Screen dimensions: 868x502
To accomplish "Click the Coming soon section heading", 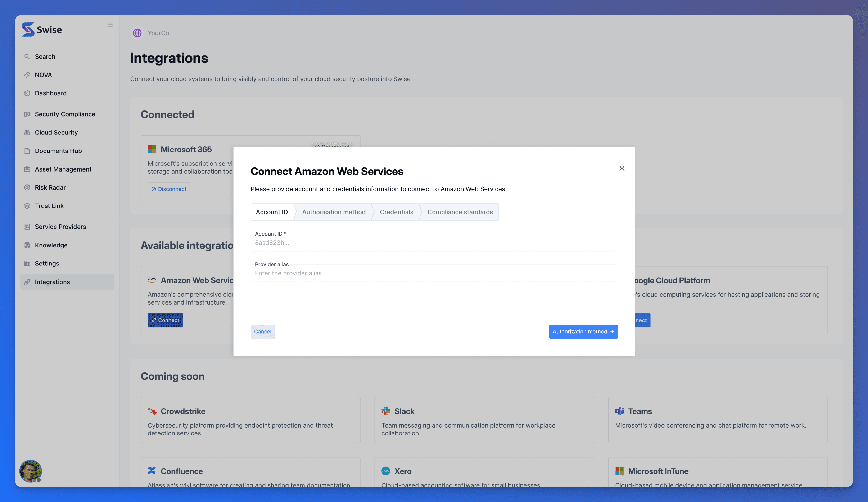I will pyautogui.click(x=173, y=376).
